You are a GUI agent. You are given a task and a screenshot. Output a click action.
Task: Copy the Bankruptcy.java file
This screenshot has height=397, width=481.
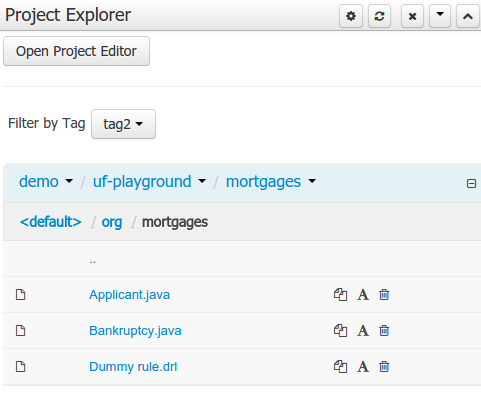coord(340,331)
